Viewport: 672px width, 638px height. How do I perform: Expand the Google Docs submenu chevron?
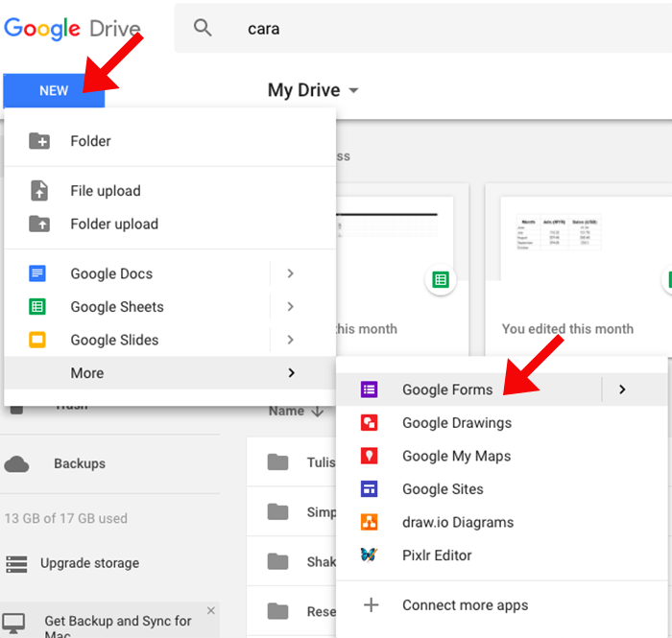pyautogui.click(x=291, y=273)
